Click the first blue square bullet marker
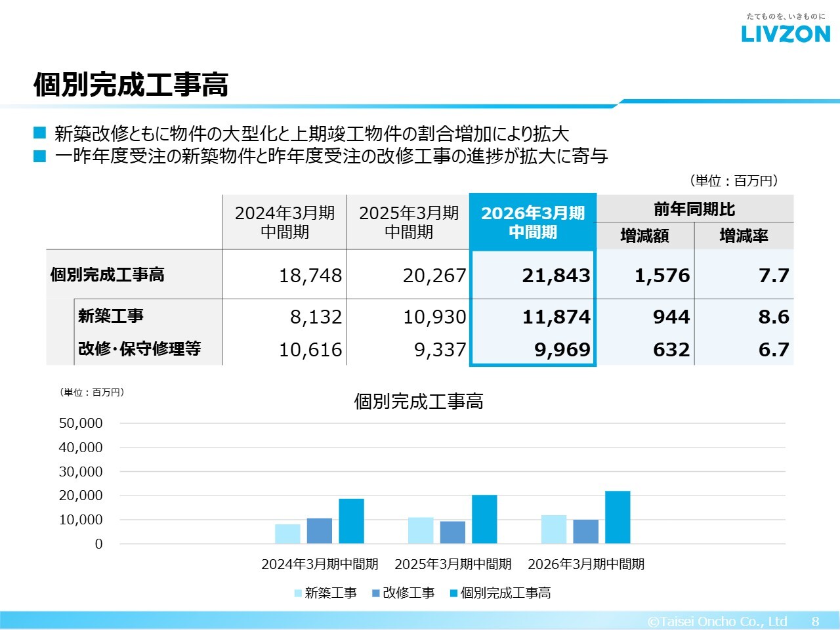840x630 pixels. [x=40, y=133]
